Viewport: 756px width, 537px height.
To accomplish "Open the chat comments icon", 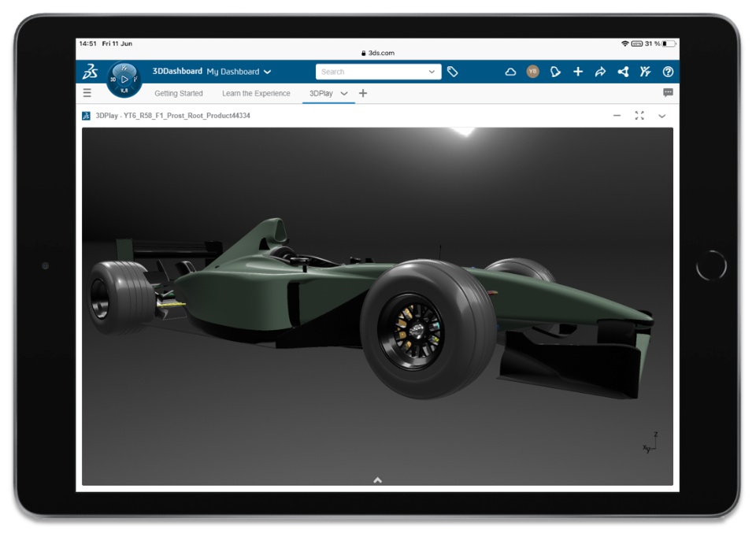I will click(x=668, y=93).
